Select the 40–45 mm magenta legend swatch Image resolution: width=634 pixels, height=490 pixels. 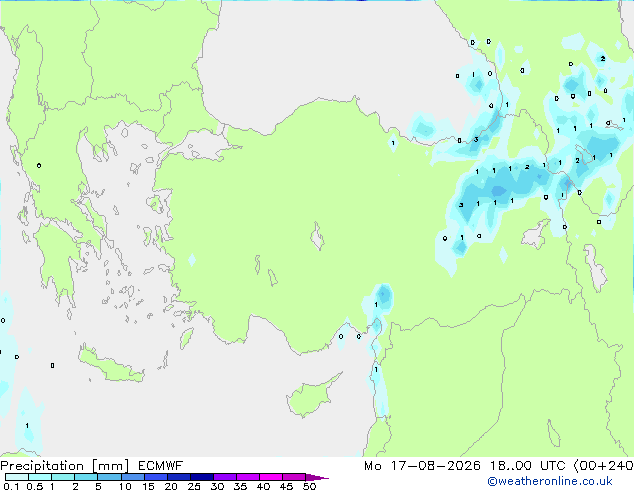pyautogui.click(x=271, y=477)
